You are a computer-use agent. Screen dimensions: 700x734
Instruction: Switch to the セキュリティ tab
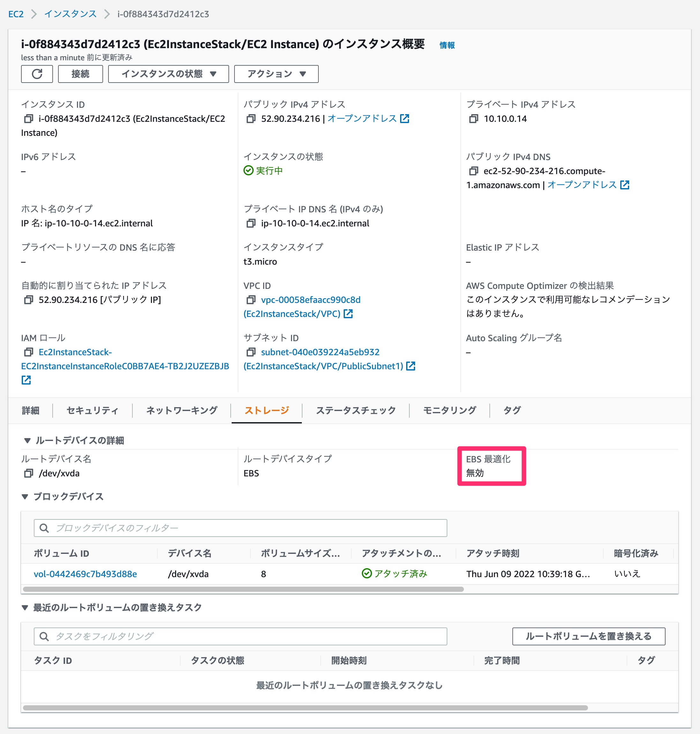click(93, 410)
